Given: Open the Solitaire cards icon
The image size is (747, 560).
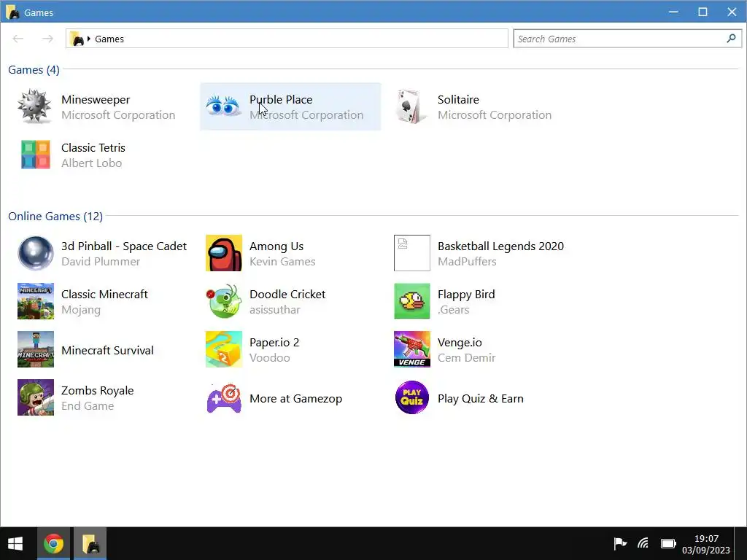Looking at the screenshot, I should click(411, 106).
